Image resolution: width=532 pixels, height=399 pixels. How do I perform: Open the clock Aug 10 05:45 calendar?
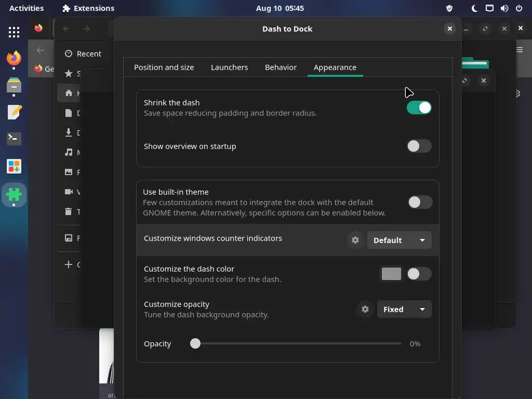pyautogui.click(x=280, y=8)
